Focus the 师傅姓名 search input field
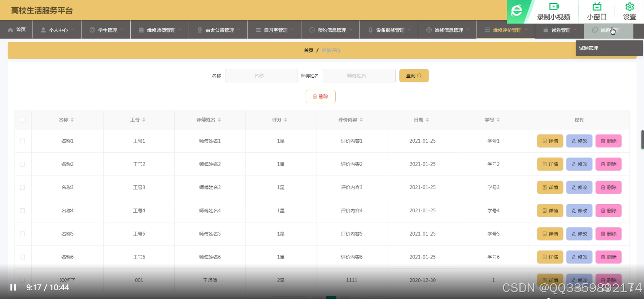 pyautogui.click(x=359, y=75)
